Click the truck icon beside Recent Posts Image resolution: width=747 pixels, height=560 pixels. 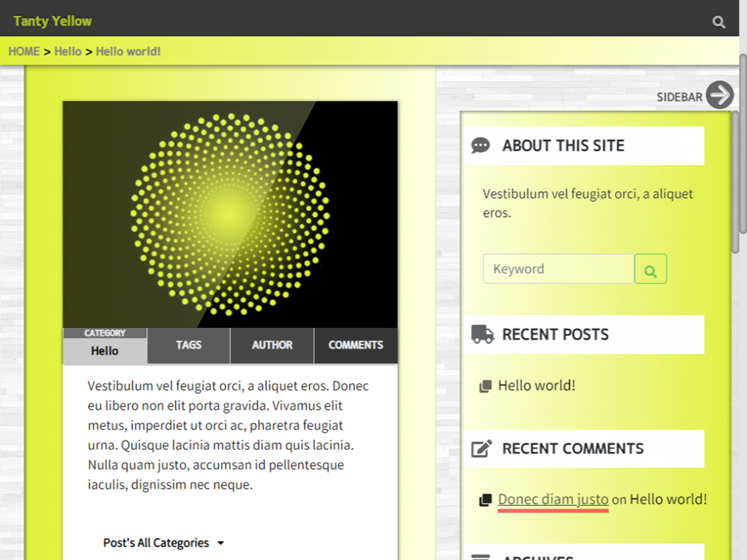click(482, 334)
